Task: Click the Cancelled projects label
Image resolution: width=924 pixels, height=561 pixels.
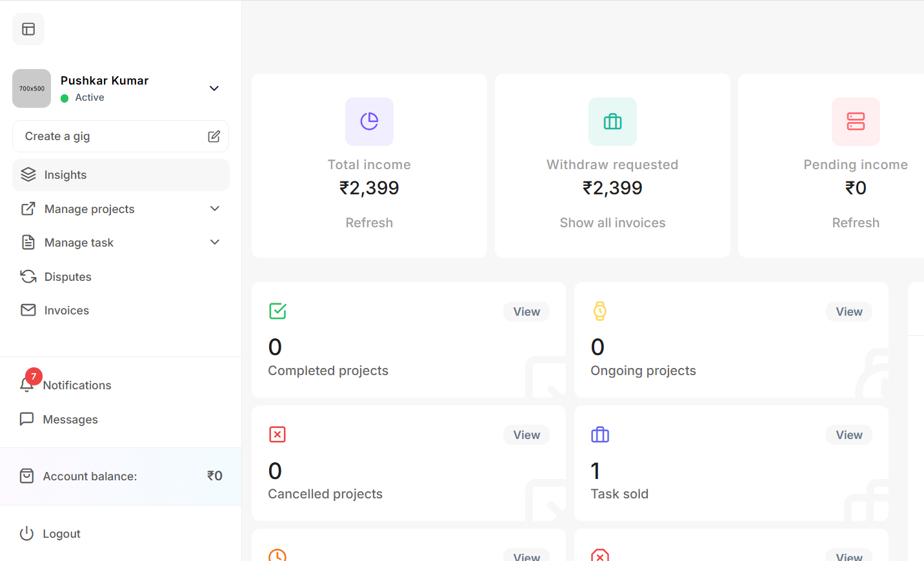Action: point(325,494)
